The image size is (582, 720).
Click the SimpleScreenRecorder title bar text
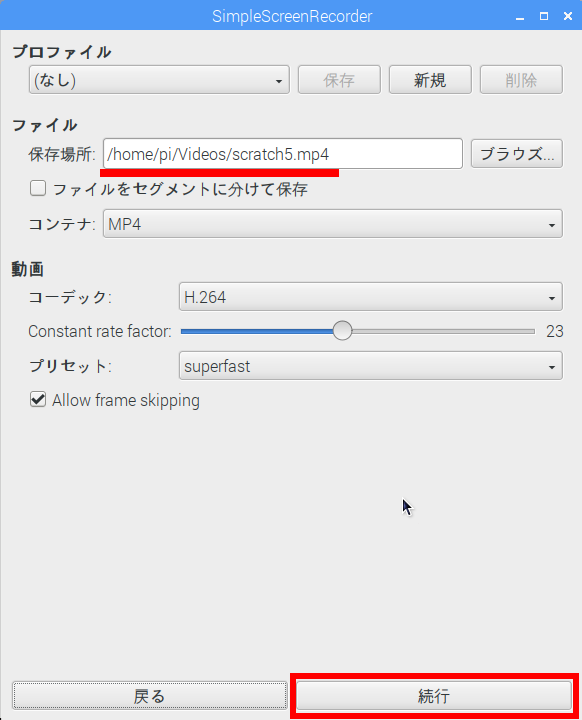(292, 17)
